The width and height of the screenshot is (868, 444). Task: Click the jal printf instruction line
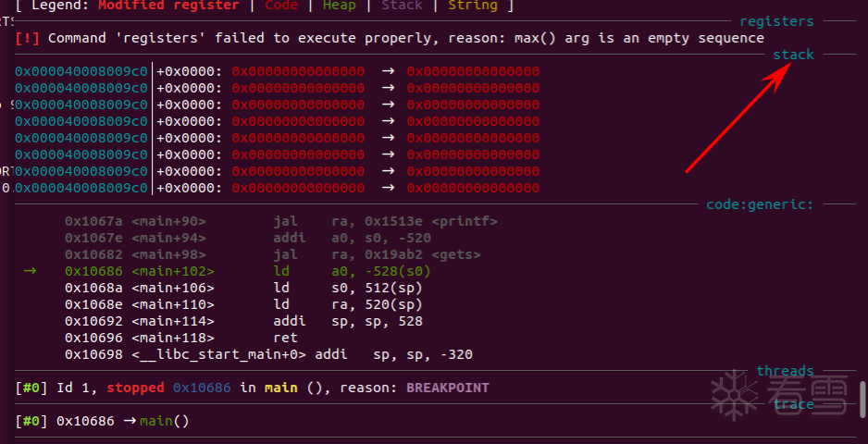(x=281, y=221)
